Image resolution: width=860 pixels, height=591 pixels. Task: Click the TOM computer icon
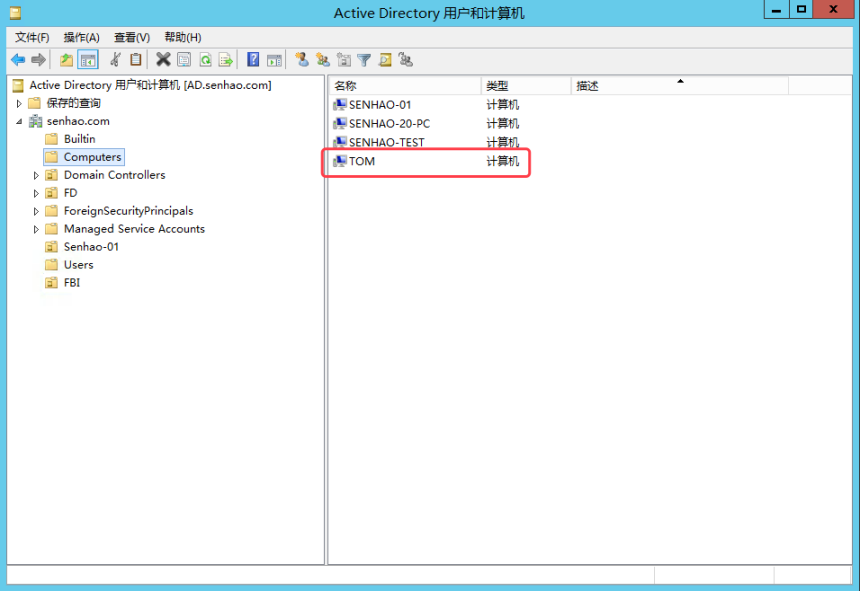[340, 161]
